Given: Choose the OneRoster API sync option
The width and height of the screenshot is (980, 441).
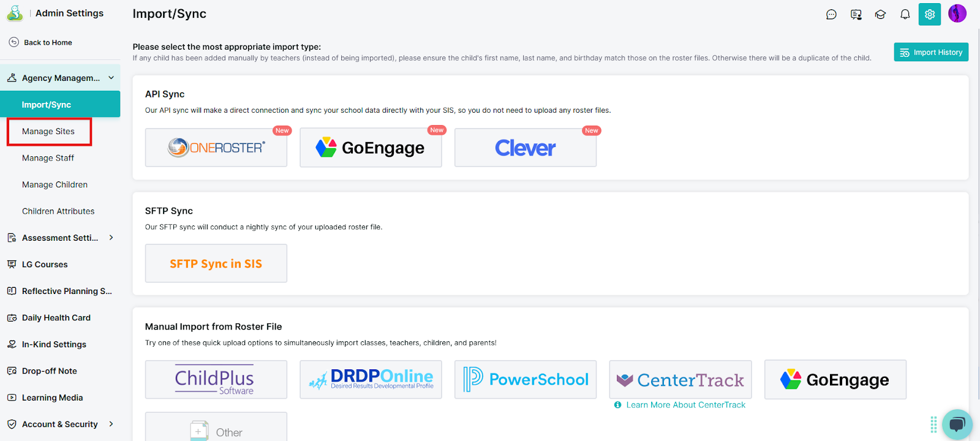Looking at the screenshot, I should [216, 148].
